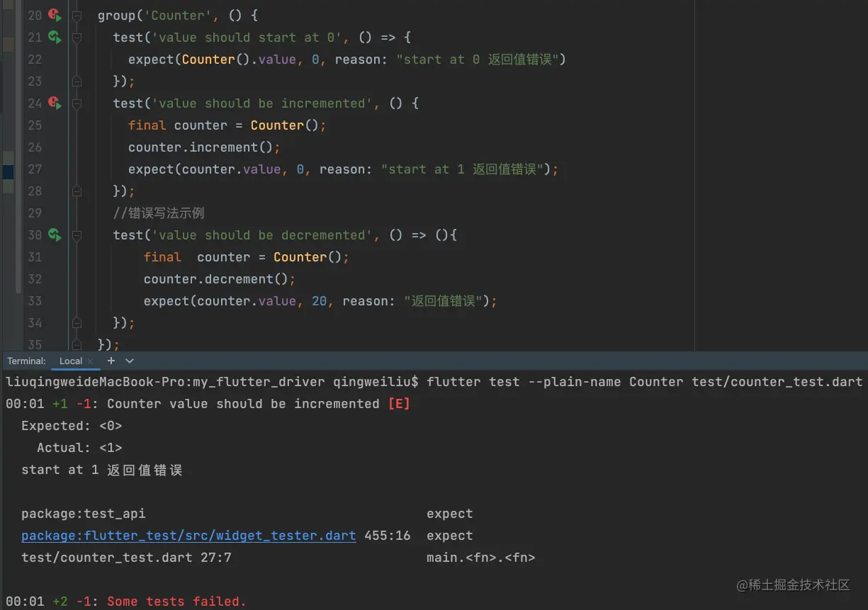This screenshot has width=868, height=610.
Task: Run the failed 'Counter' group from gutter
Action: click(x=55, y=15)
